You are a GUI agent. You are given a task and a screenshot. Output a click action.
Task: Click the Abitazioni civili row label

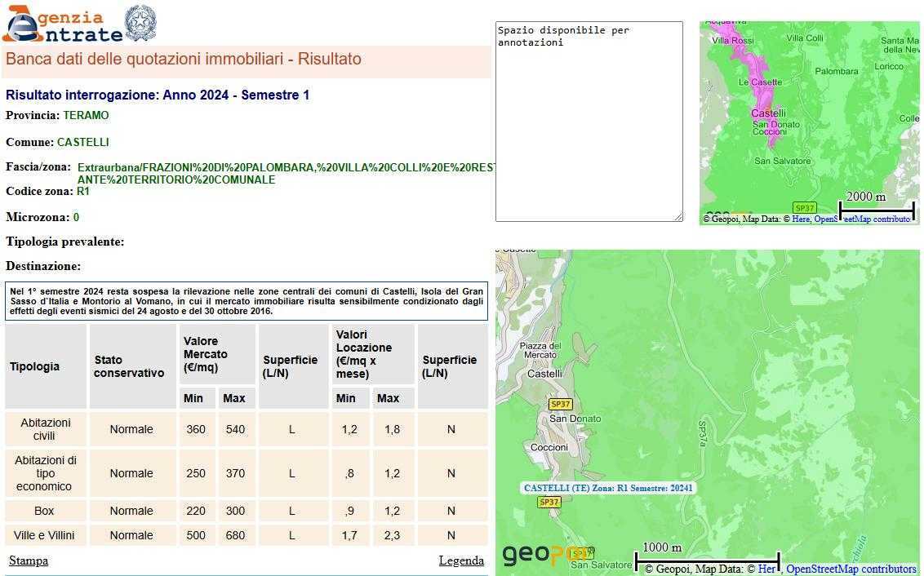(x=46, y=429)
